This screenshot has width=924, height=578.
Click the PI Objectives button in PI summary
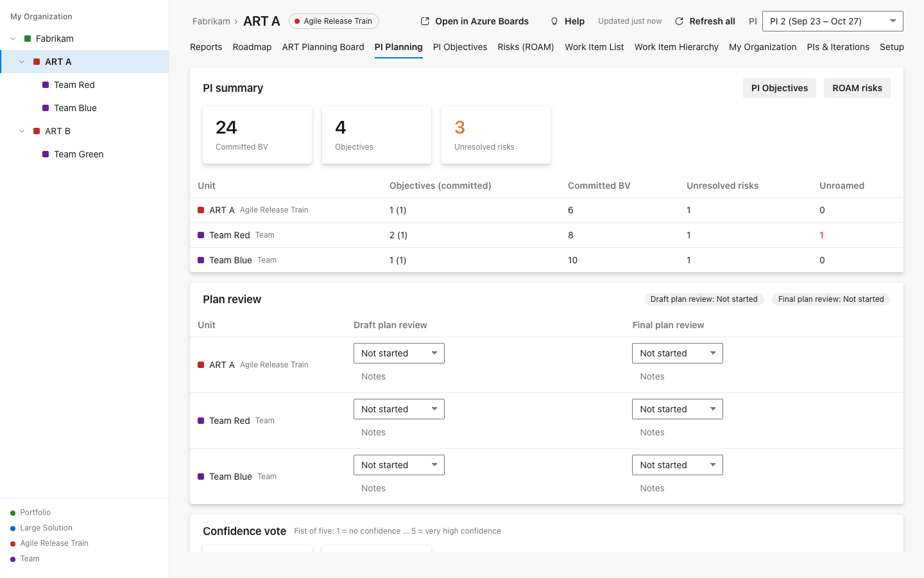[780, 88]
